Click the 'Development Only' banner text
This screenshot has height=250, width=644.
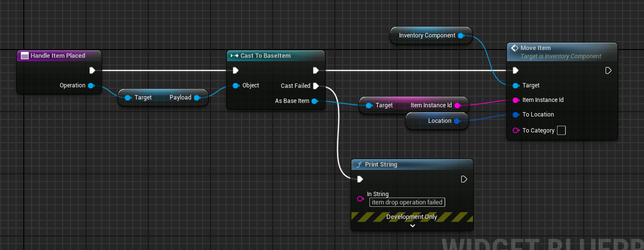(412, 217)
